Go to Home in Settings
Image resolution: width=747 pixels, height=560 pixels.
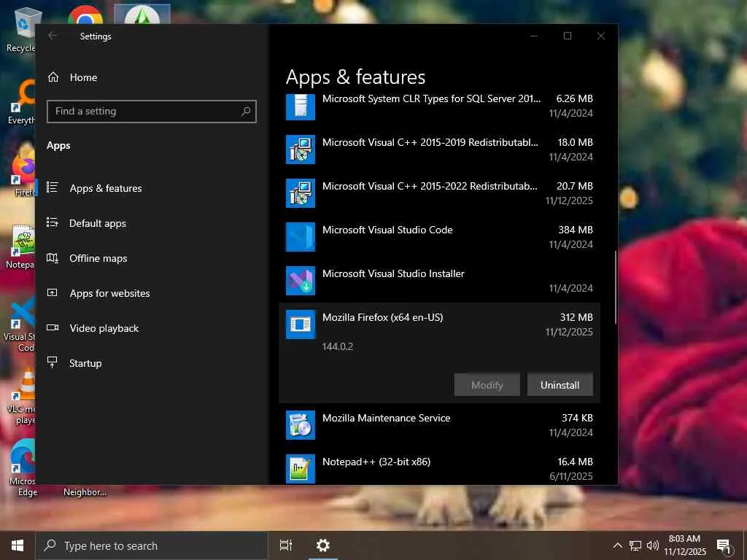click(152, 77)
